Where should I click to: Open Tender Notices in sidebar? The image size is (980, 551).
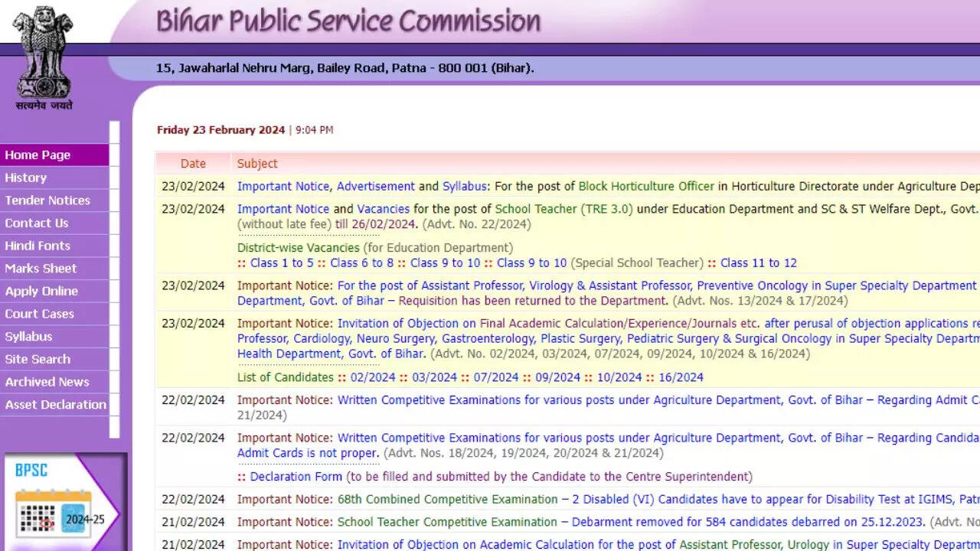point(47,201)
